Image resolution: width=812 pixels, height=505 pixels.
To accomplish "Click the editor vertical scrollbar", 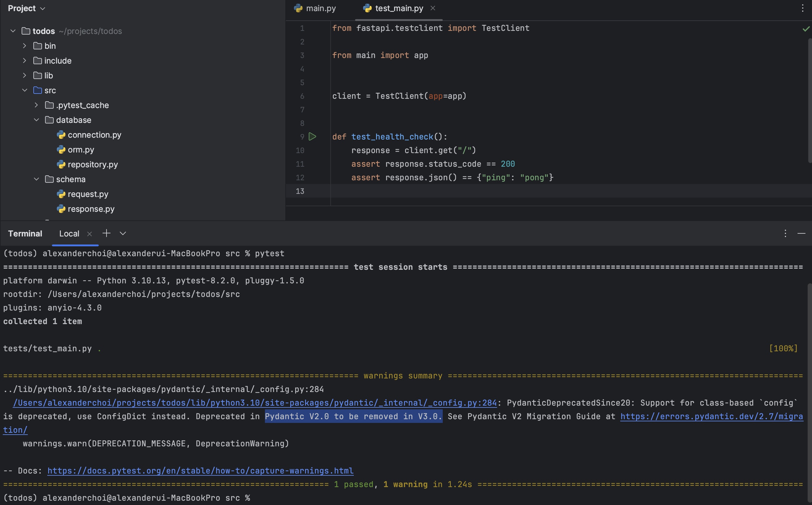I will (810, 100).
